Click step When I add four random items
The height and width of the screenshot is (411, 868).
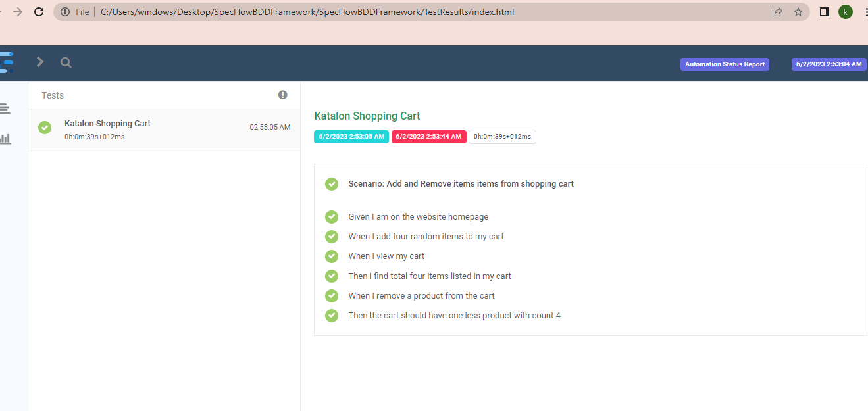point(426,237)
